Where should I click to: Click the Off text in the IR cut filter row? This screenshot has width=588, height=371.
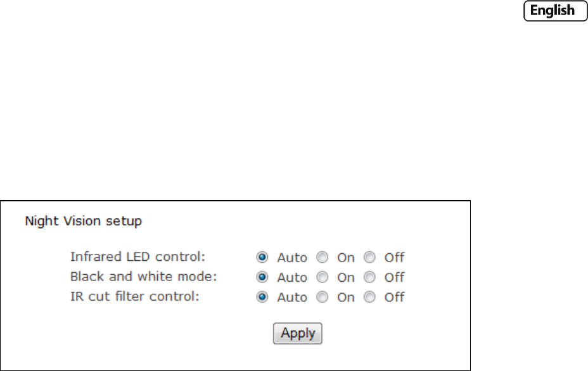(x=394, y=297)
